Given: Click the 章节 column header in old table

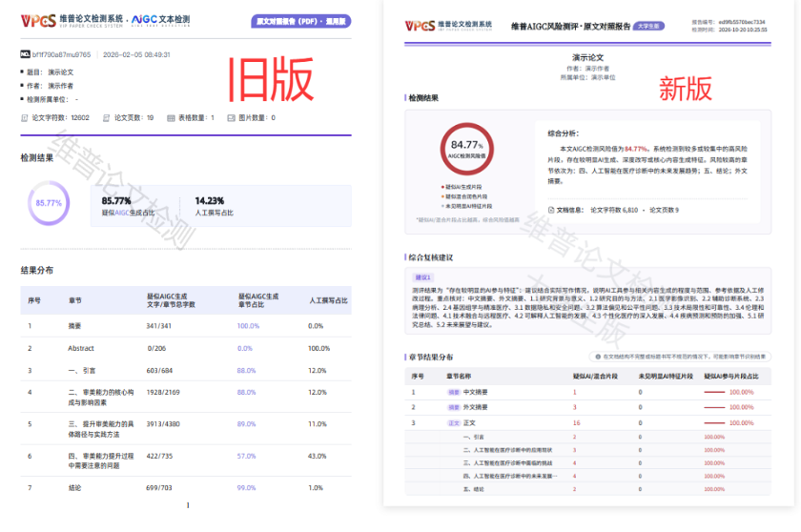Looking at the screenshot, I should coord(75,300).
